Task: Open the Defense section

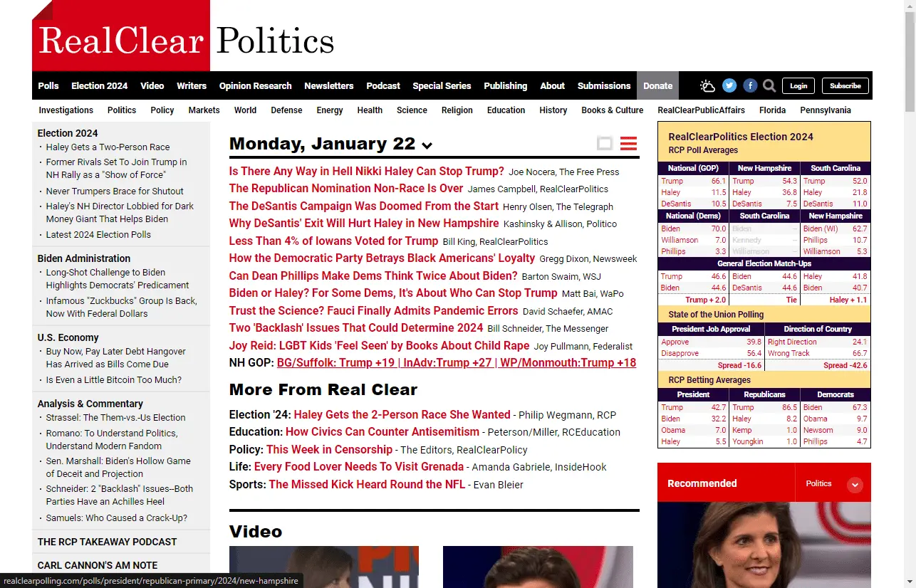Action: click(x=287, y=110)
